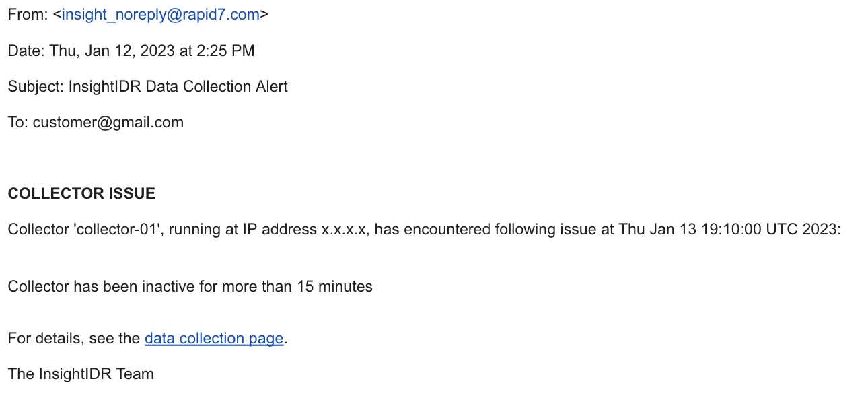Click the 'Date:' label in header
The height and width of the screenshot is (402, 868).
pyautogui.click(x=26, y=51)
